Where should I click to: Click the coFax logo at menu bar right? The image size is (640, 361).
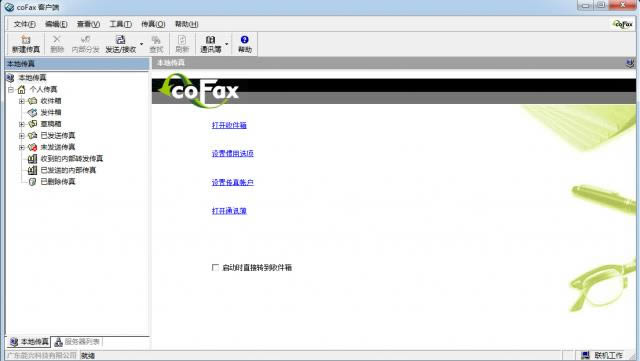(623, 24)
